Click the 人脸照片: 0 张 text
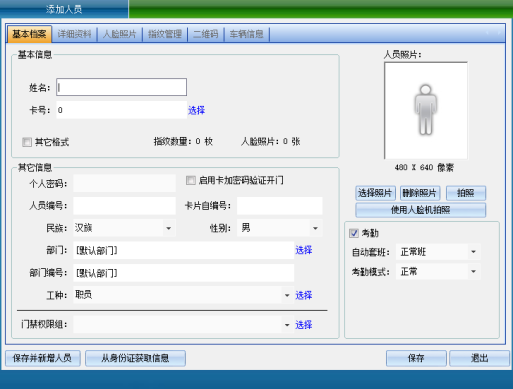 pos(270,142)
